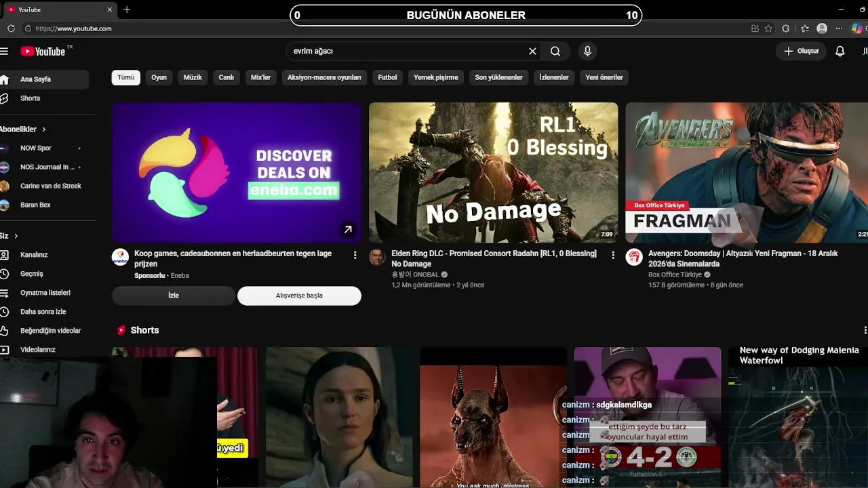The image size is (868, 488).
Task: Start voice search with the microphone
Action: pos(587,51)
